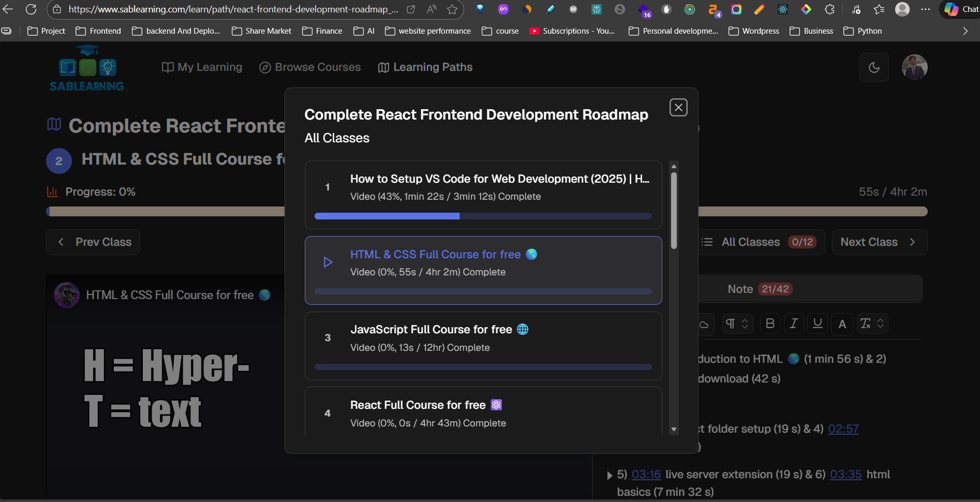Open the Frontend bookmarks folder
The width and height of the screenshot is (980, 502).
click(x=98, y=31)
